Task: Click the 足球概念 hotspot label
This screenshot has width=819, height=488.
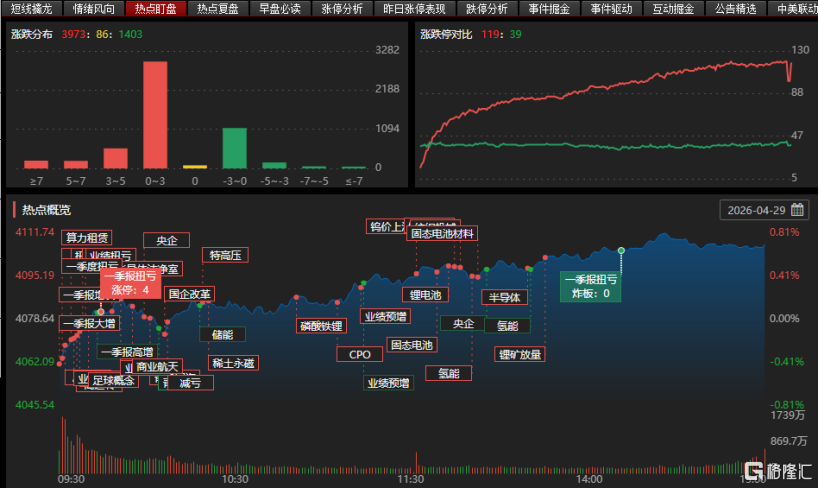Action: (x=113, y=380)
